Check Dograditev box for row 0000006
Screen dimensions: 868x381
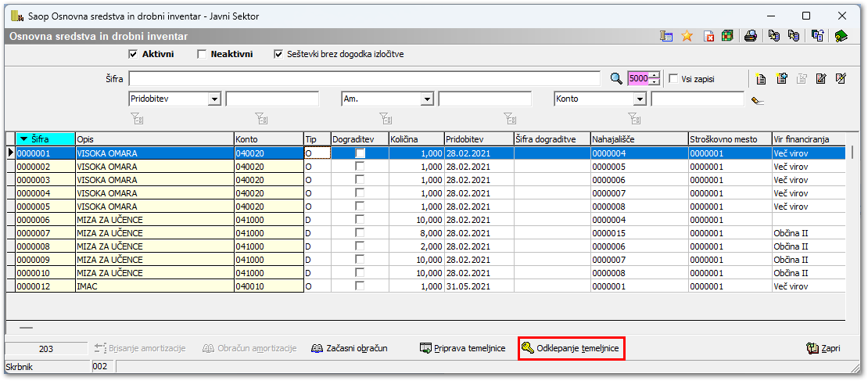(x=360, y=219)
